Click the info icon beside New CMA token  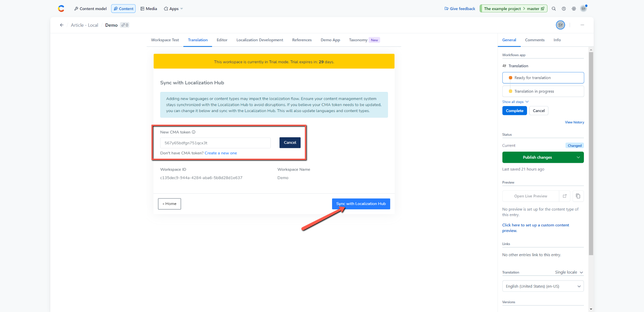tap(194, 132)
